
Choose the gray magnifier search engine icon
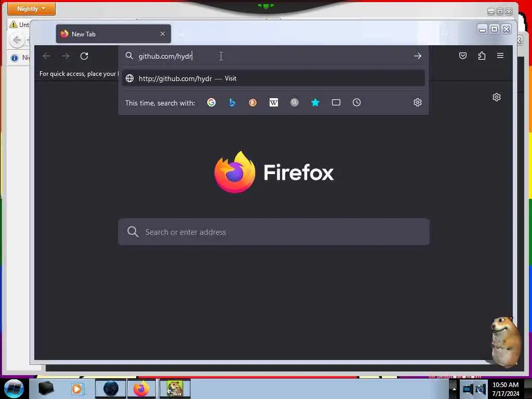295,102
